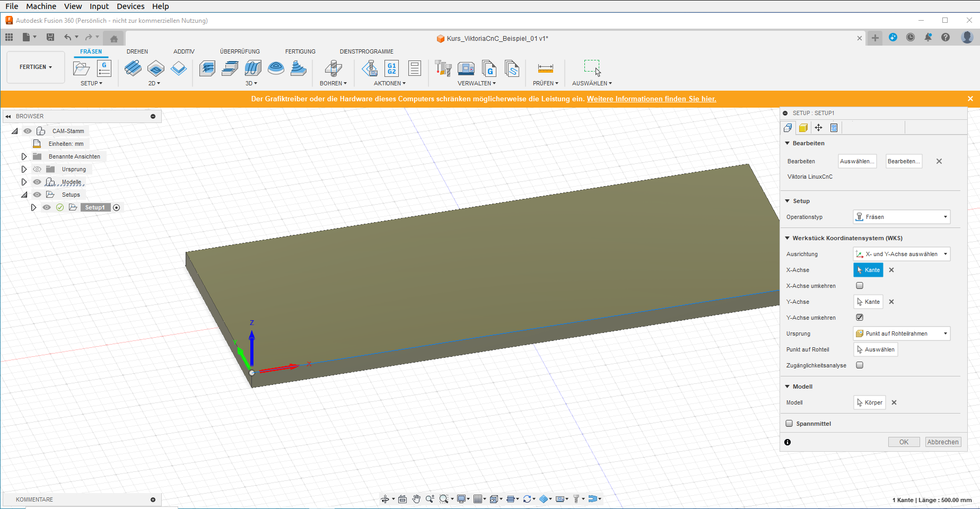Viewport: 980px width, 509px height.
Task: Click the New Setup folder icon
Action: tap(81, 68)
